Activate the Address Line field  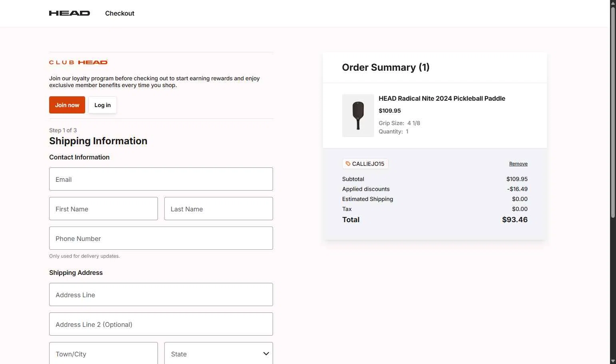point(161,294)
